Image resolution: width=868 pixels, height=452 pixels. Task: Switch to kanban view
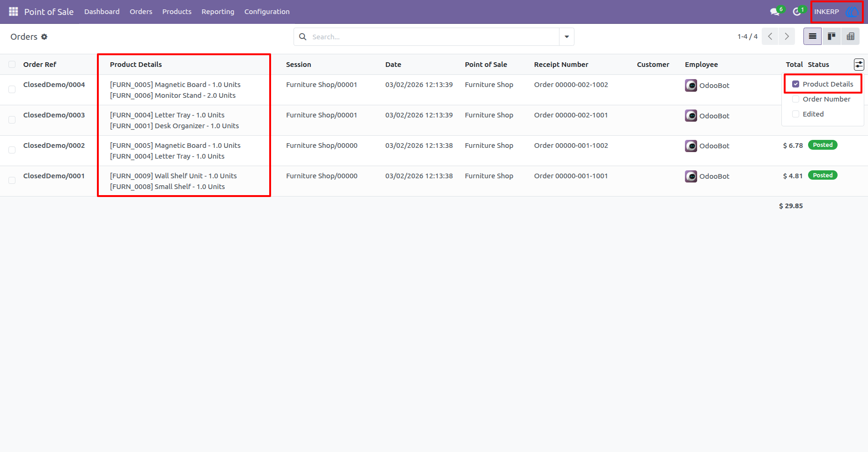831,36
